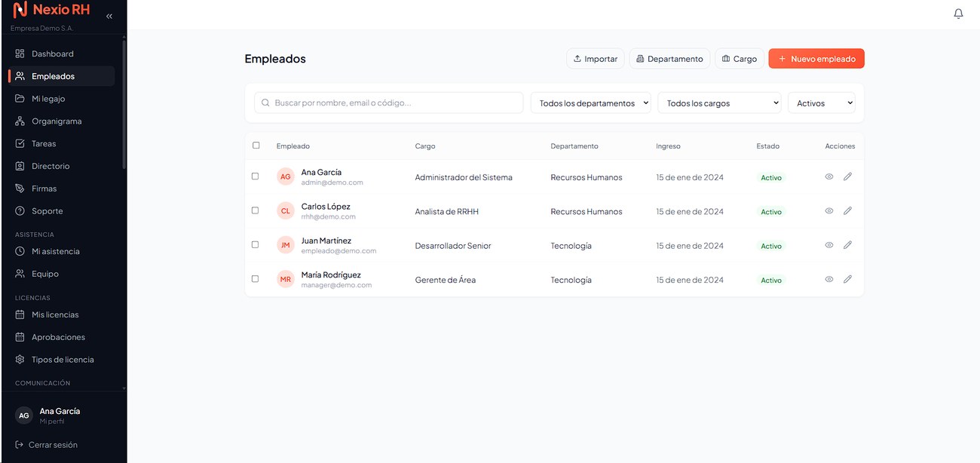
Task: Click the cargo Administrador del Sistema
Action: [x=464, y=178]
